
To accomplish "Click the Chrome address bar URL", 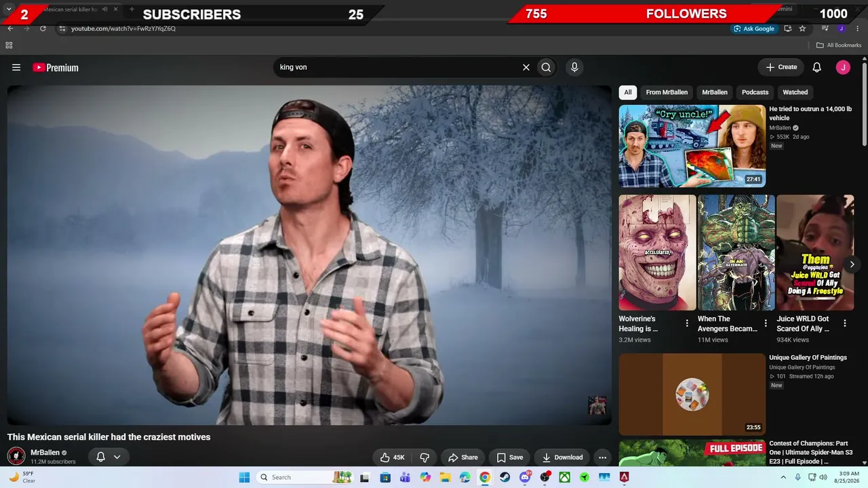I will click(x=123, y=28).
